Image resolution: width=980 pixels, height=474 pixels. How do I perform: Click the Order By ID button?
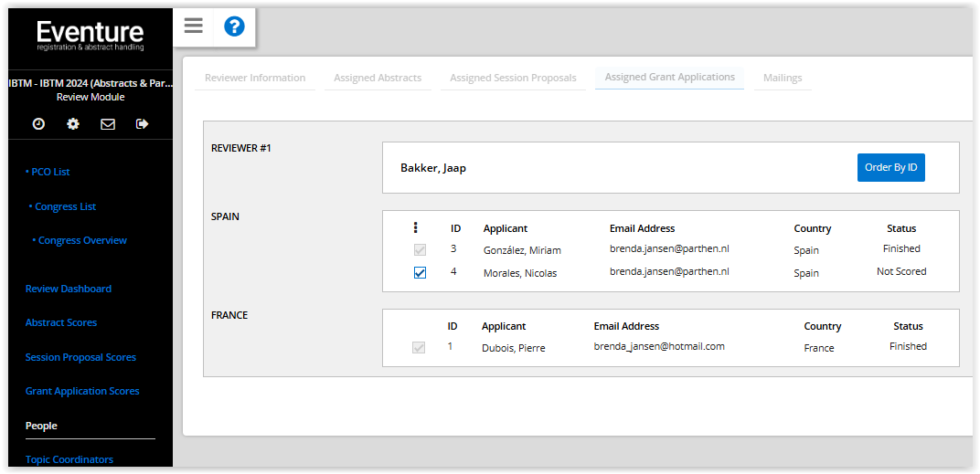[x=890, y=167]
